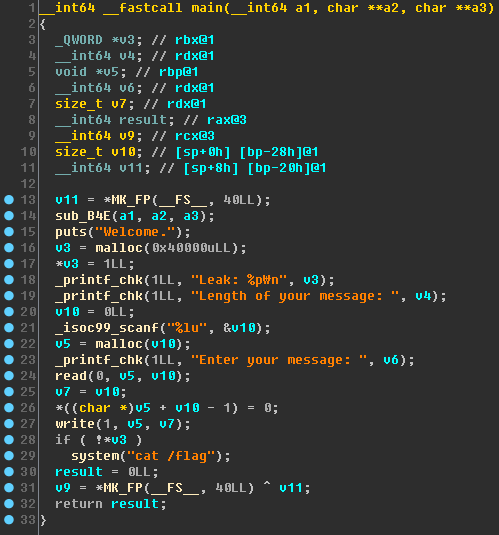
Task: Click the null-terminator write on line 26
Action: [167, 408]
